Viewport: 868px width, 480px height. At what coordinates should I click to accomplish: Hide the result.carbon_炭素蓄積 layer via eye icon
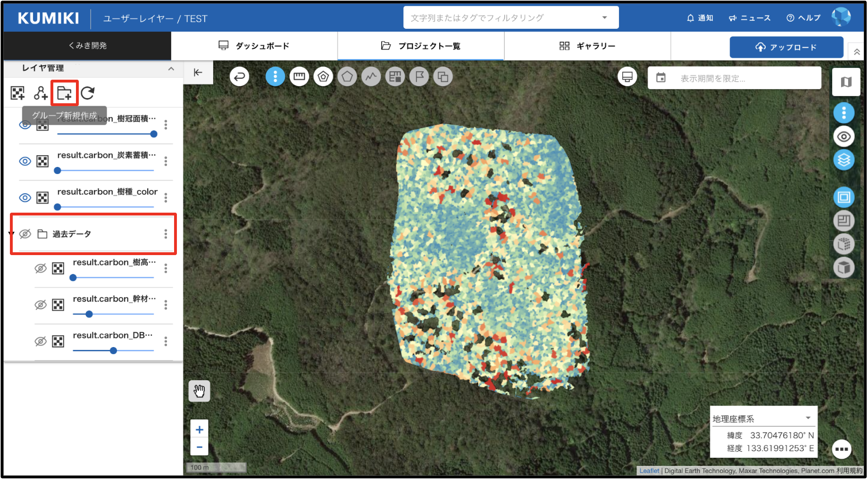coord(25,161)
